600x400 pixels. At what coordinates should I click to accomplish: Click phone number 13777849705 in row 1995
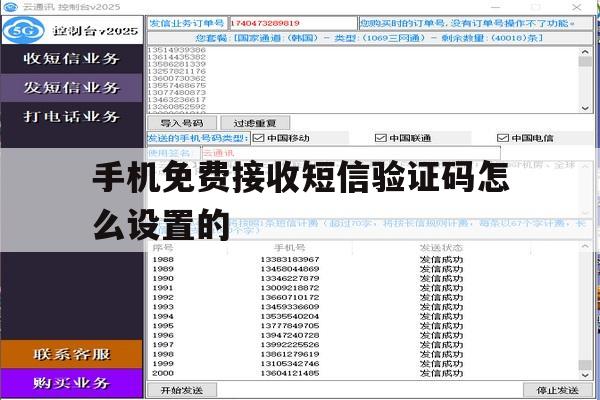tap(290, 326)
